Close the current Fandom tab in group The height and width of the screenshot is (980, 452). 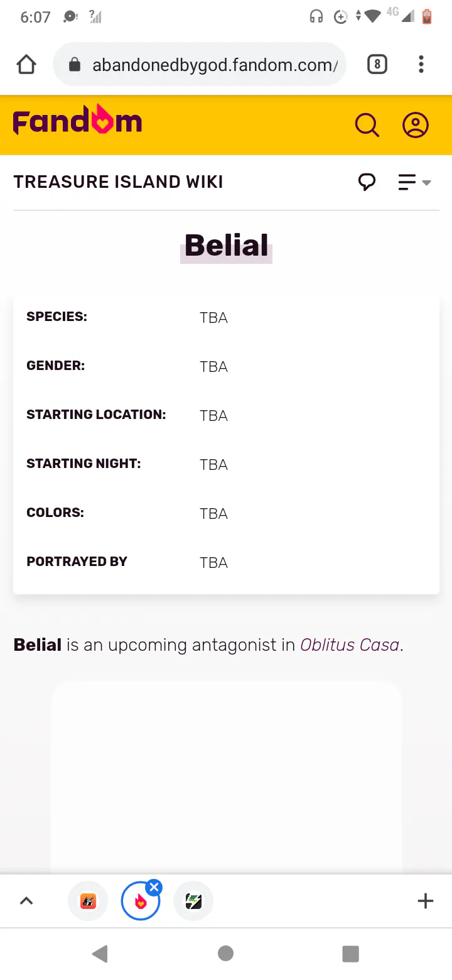[154, 887]
